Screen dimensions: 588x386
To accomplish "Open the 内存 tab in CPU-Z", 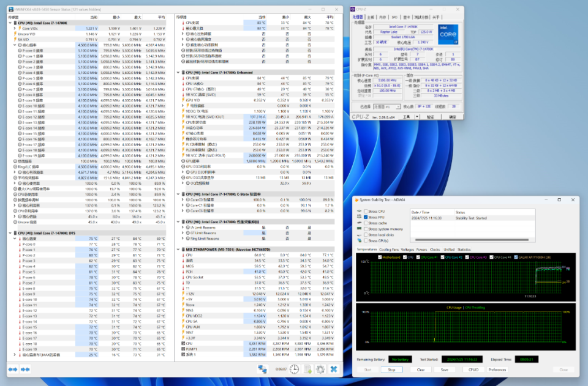I will 382,17.
